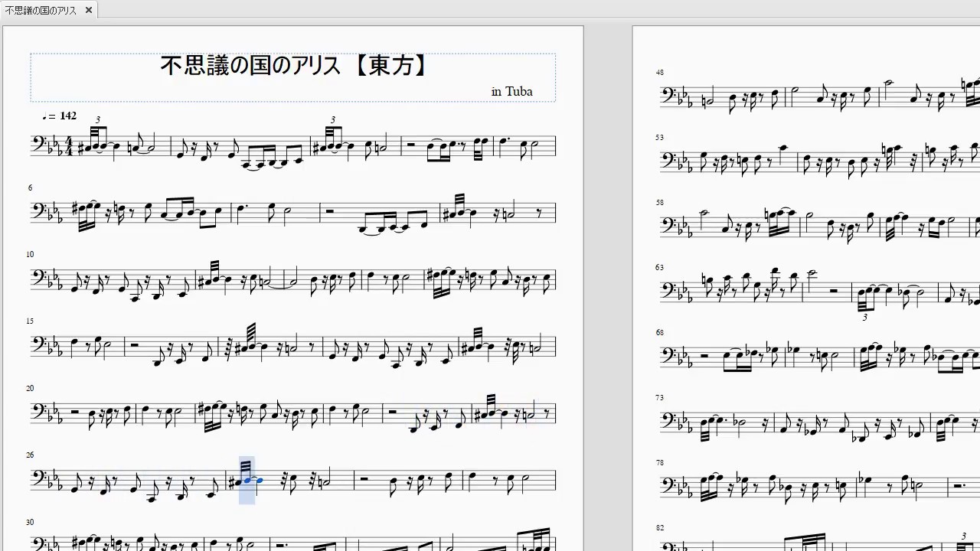The height and width of the screenshot is (551, 980).
Task: Select the bass clef of the first staff
Action: (x=38, y=145)
